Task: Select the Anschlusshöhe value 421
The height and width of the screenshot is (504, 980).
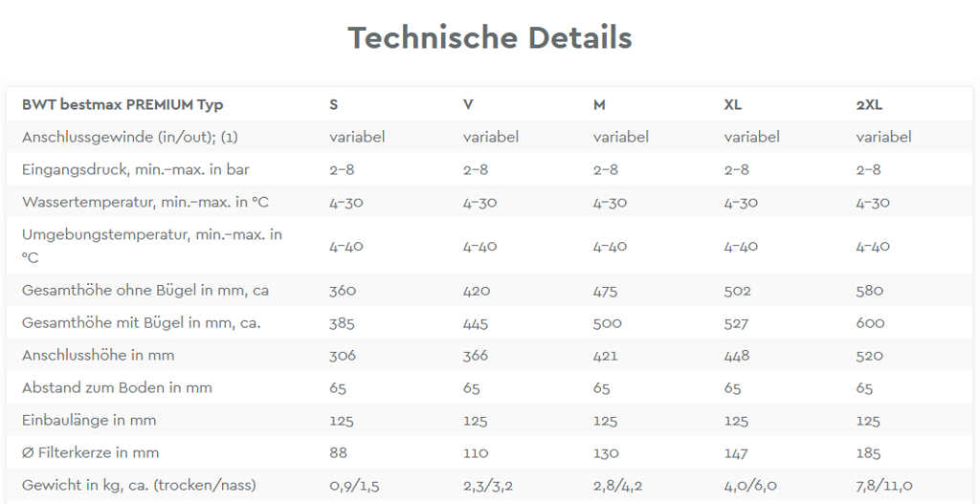Action: click(x=605, y=356)
